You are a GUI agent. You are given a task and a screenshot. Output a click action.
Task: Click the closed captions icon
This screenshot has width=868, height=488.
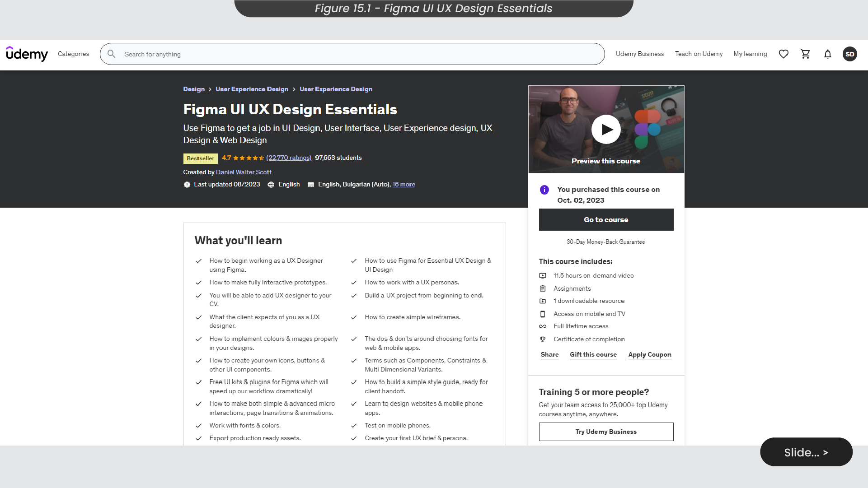pyautogui.click(x=311, y=185)
